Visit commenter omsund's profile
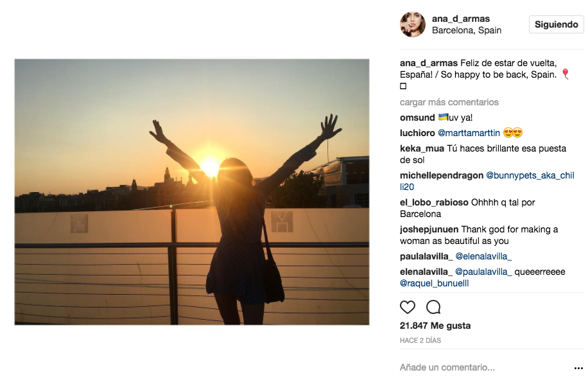Image resolution: width=588 pixels, height=384 pixels. coord(417,118)
